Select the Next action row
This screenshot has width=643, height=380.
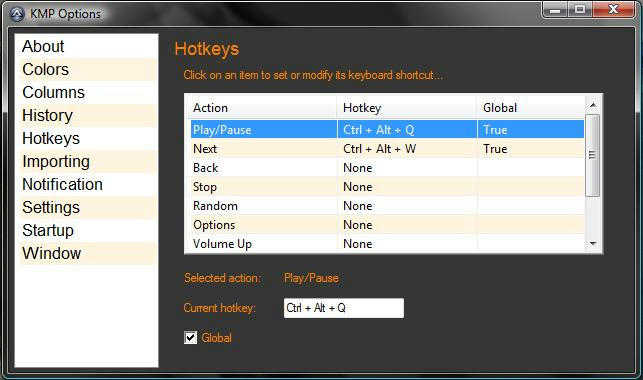click(x=387, y=148)
